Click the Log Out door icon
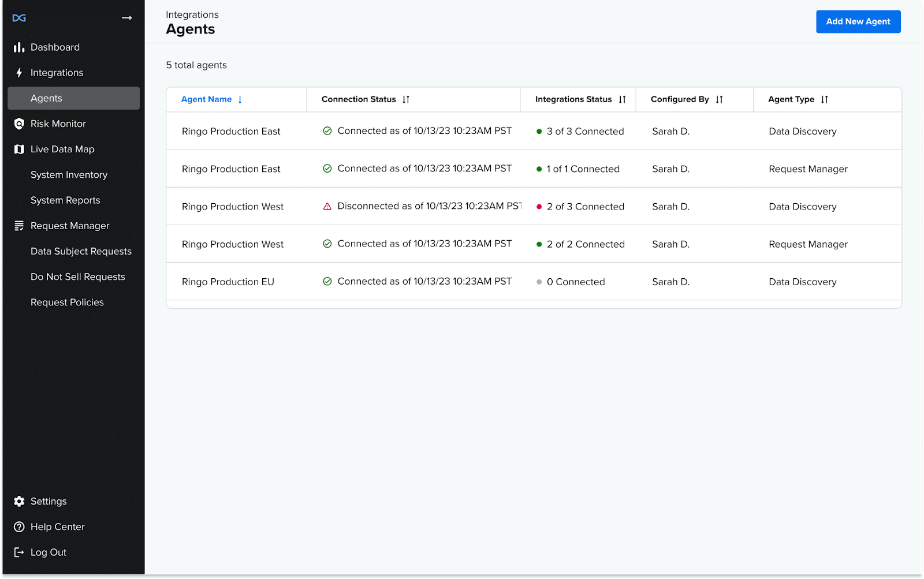924x579 pixels. pyautogui.click(x=19, y=552)
